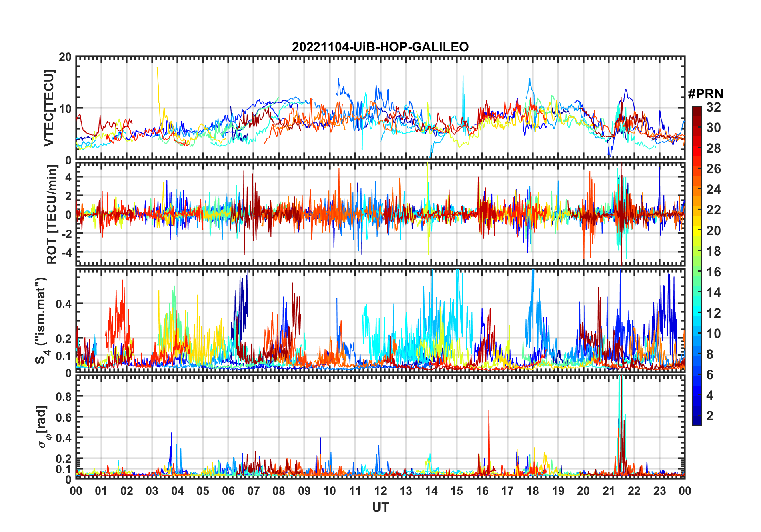
Task: Click the PRN color scale bar
Action: coord(697,266)
